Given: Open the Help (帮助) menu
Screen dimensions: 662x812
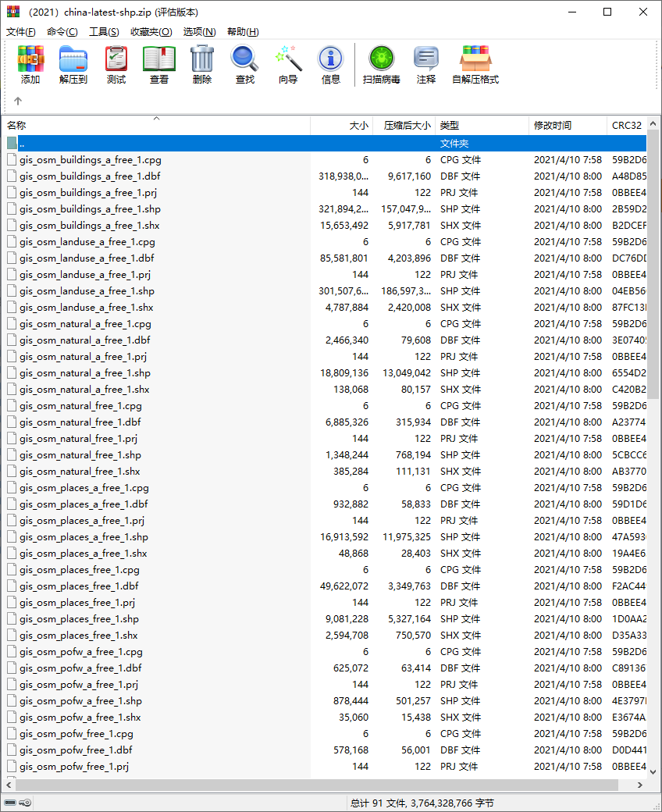Looking at the screenshot, I should pyautogui.click(x=243, y=31).
